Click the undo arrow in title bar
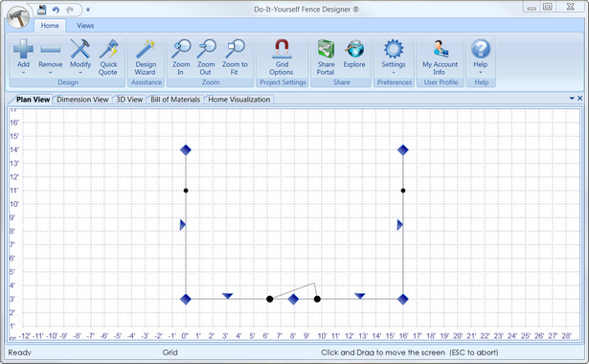The height and width of the screenshot is (364, 589). coord(56,10)
